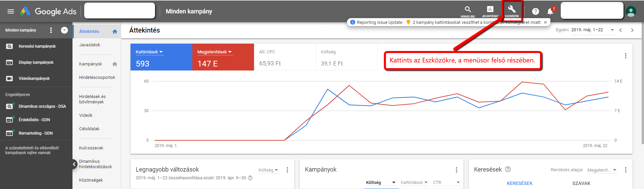644x189 pixels.
Task: Click help icon beside Keresések
Action: click(x=508, y=170)
